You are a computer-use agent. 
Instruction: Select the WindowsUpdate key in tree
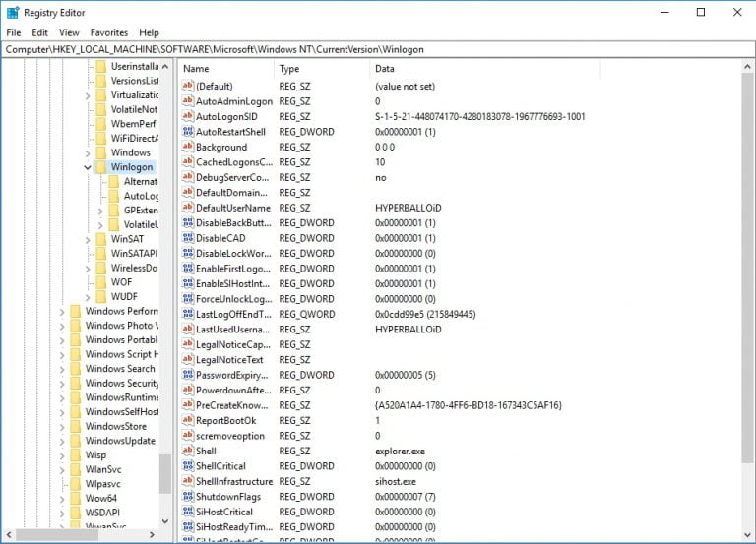coord(120,441)
